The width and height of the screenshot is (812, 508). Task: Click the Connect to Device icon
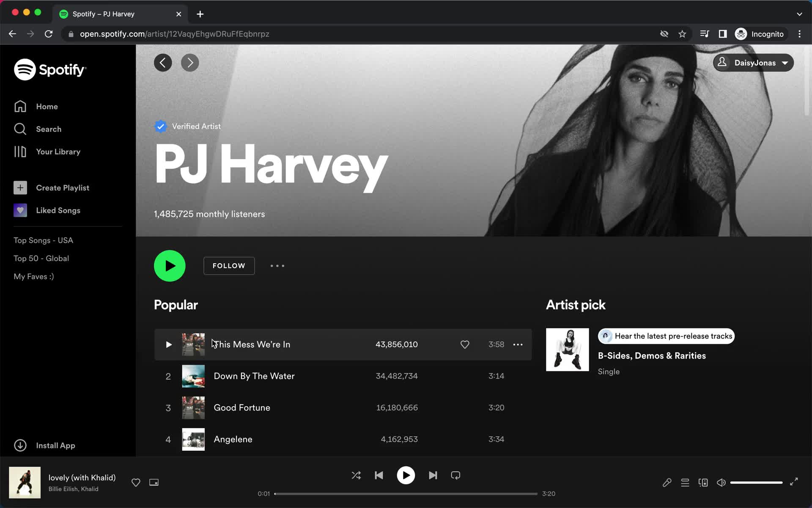click(x=703, y=482)
